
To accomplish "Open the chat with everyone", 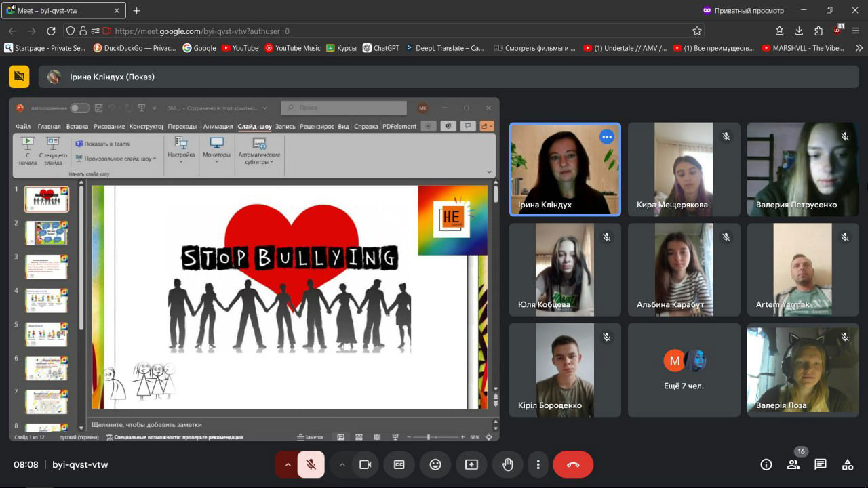I will [821, 464].
